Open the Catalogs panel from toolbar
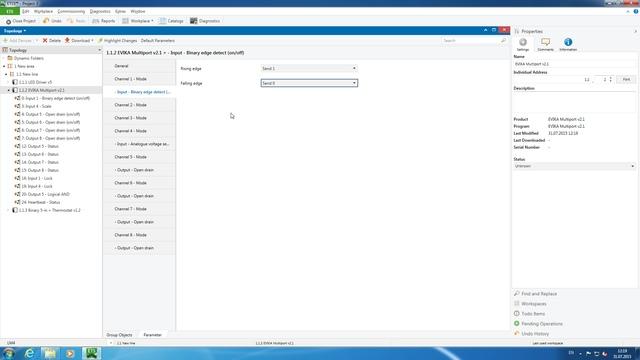640x360 pixels. click(x=171, y=21)
